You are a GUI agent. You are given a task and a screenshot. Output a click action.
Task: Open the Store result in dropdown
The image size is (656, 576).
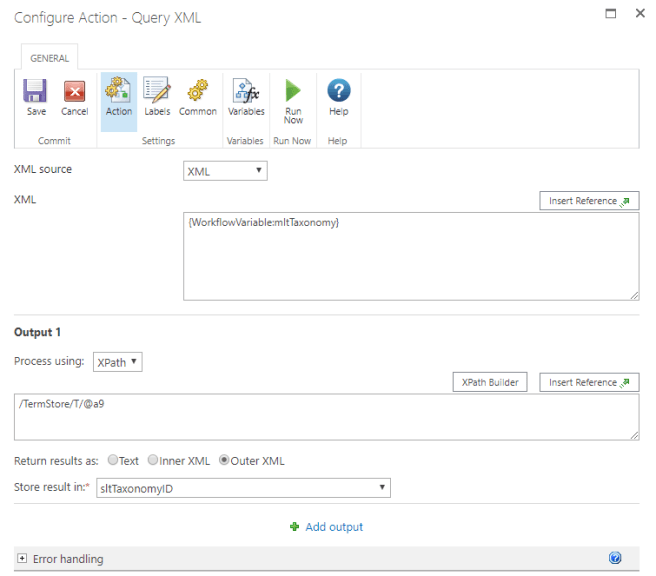coord(243,488)
